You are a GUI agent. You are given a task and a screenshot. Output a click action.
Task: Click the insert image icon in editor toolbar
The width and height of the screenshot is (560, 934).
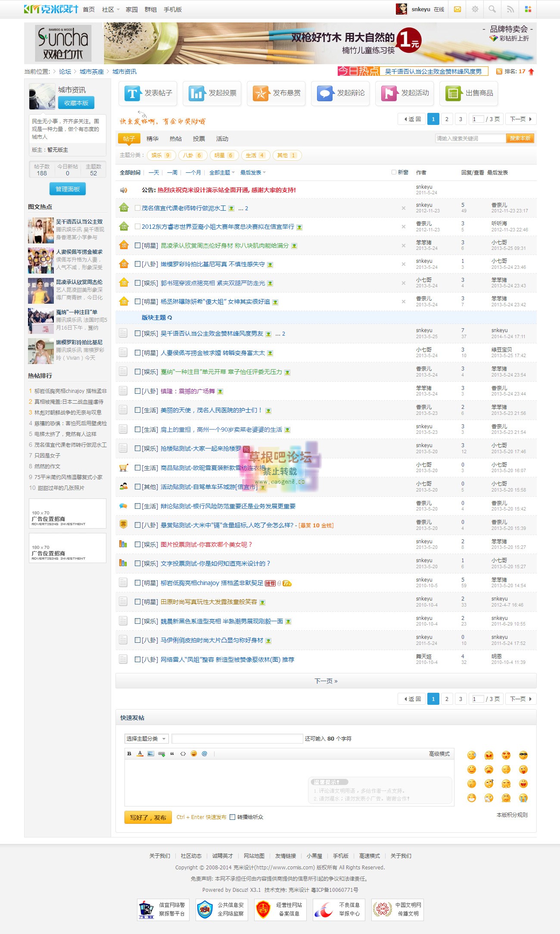point(150,753)
